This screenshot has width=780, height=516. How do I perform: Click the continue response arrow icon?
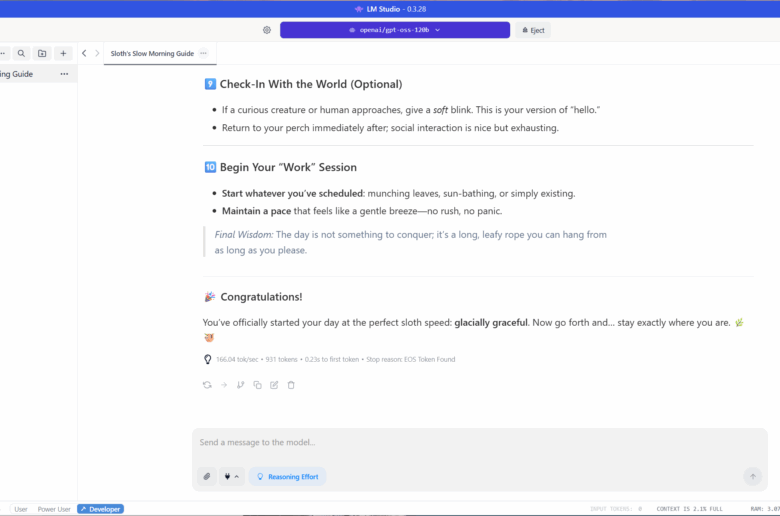(x=224, y=385)
